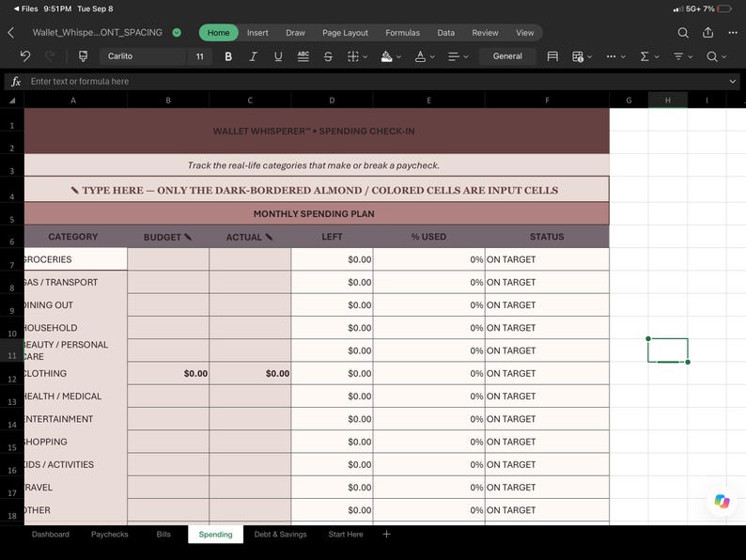Open the file name Wallet_Whispe…
The height and width of the screenshot is (560, 746).
97,32
